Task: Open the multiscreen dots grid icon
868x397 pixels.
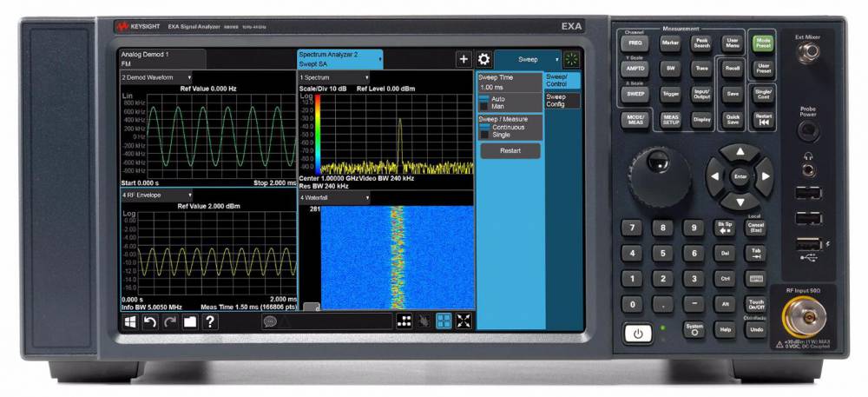Action: [404, 321]
